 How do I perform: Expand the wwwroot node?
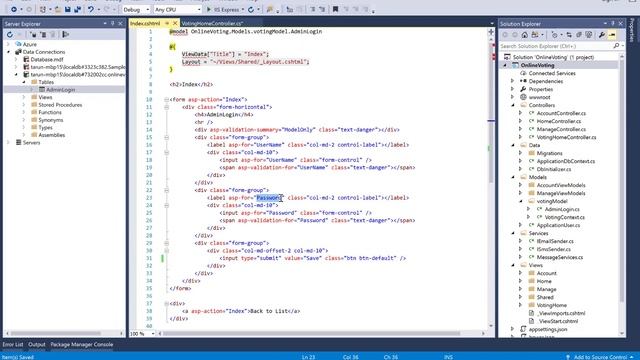coord(513,97)
